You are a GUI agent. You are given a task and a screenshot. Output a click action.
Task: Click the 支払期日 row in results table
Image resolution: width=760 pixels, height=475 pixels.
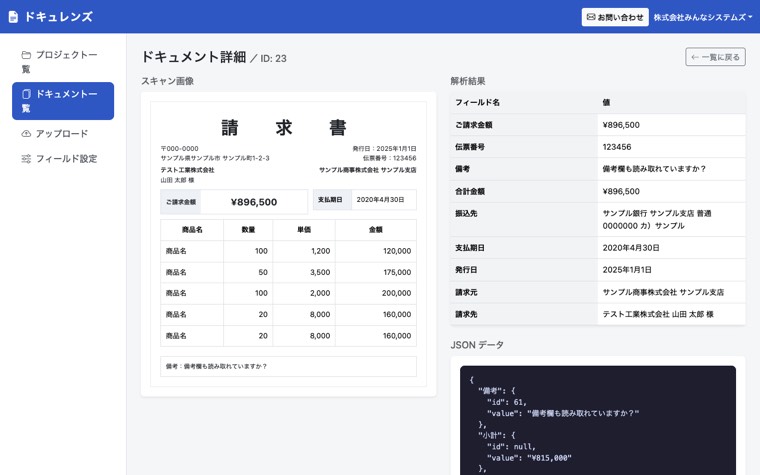[598, 248]
